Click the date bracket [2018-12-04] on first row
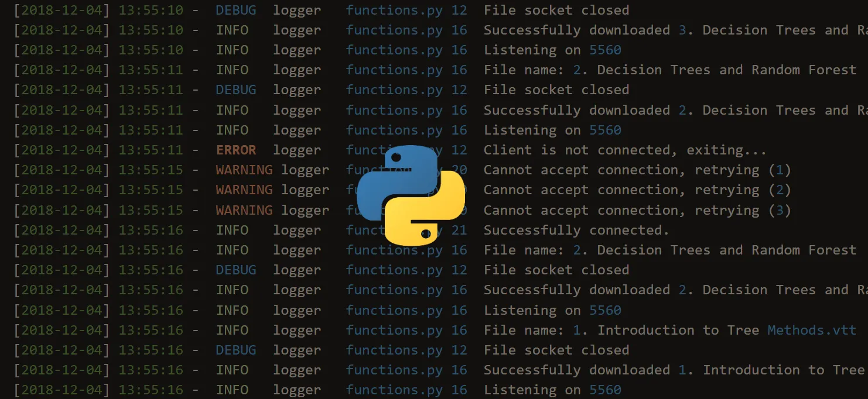The height and width of the screenshot is (399, 868). (61, 10)
